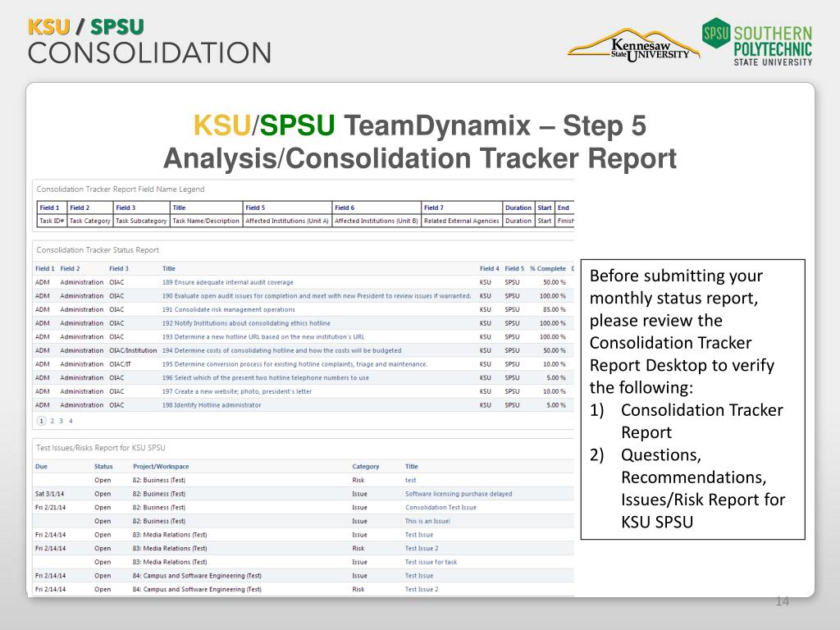Sort status report by % Complete column
The width and height of the screenshot is (840, 630).
(x=547, y=269)
